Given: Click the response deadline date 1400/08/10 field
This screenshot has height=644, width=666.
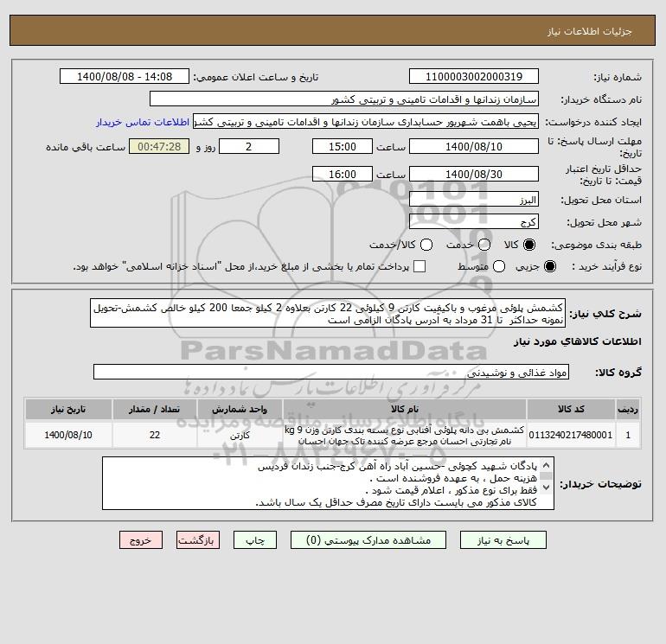Looking at the screenshot, I should click(x=474, y=146).
